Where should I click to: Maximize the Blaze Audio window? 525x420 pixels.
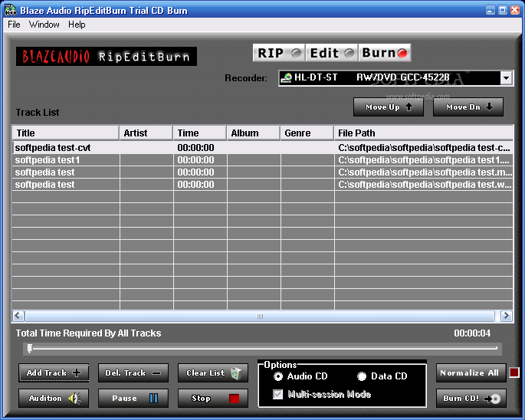pos(503,10)
